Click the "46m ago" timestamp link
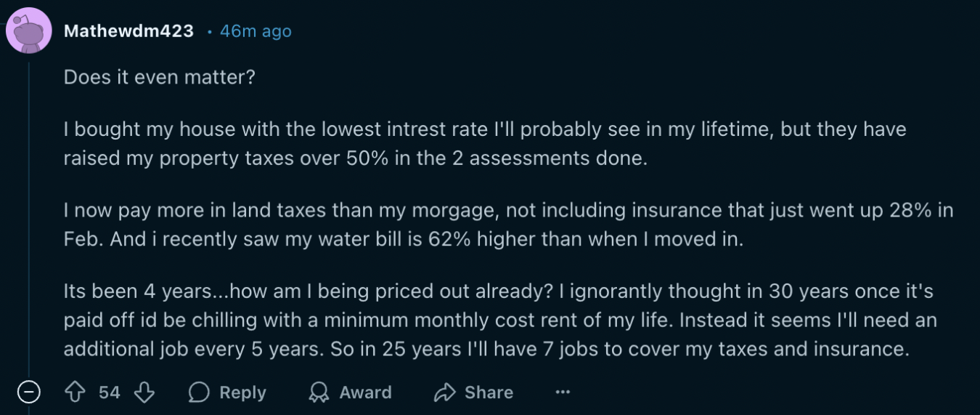The width and height of the screenshot is (980, 415). [x=256, y=31]
